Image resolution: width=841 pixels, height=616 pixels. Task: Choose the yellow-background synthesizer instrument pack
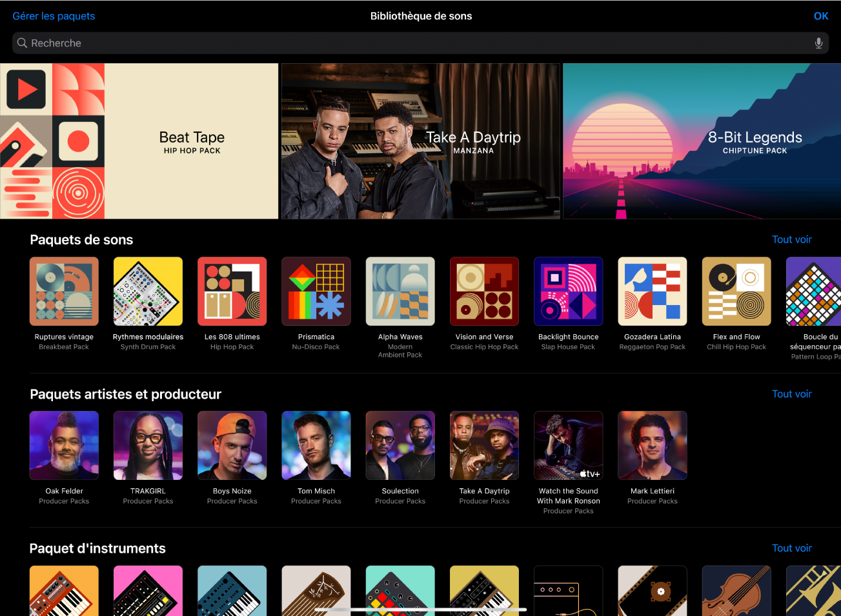coord(484,591)
